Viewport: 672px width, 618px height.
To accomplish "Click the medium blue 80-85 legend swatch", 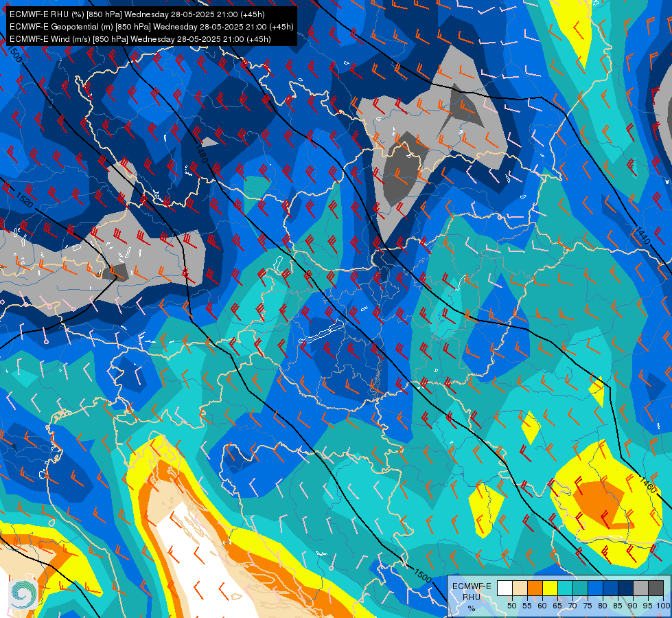I will (611, 588).
